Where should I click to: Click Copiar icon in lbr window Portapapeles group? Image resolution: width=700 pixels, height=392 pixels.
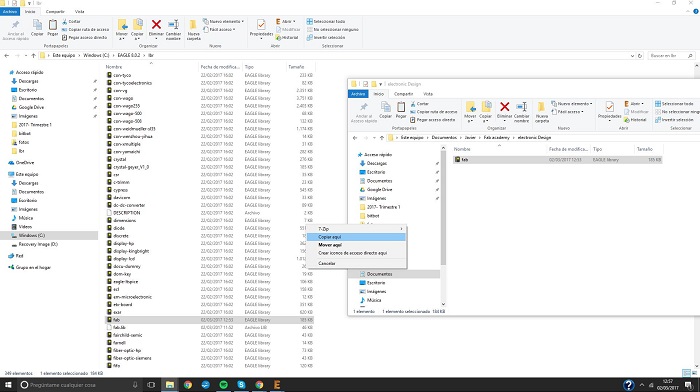pyautogui.click(x=37, y=25)
